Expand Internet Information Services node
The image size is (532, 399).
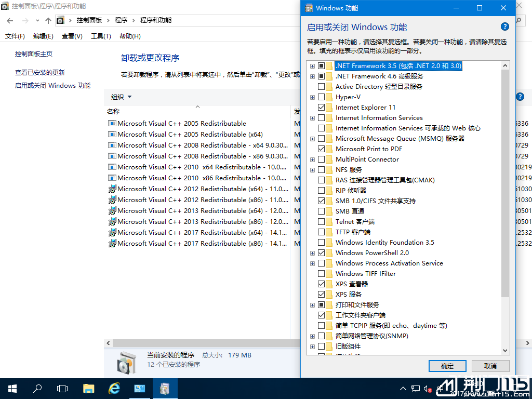coord(312,118)
